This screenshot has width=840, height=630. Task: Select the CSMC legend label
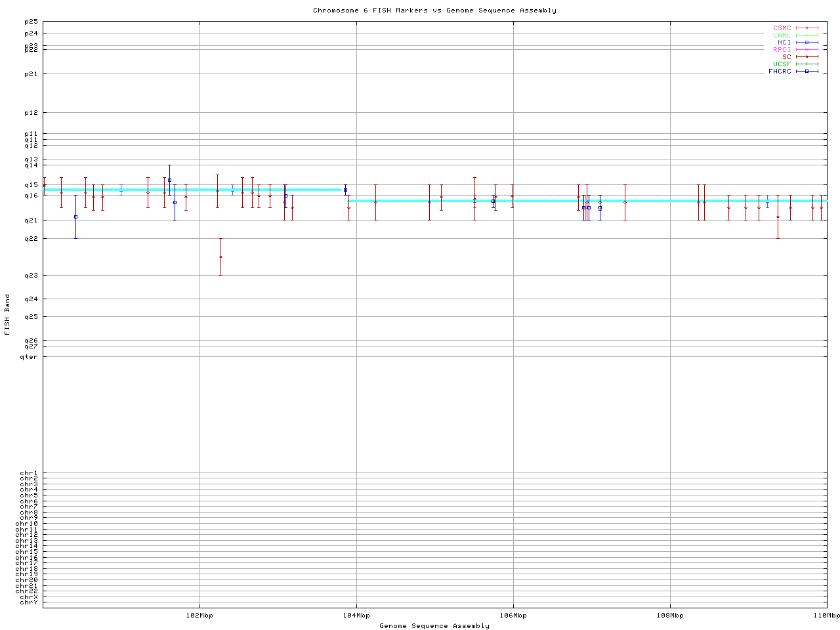point(782,28)
